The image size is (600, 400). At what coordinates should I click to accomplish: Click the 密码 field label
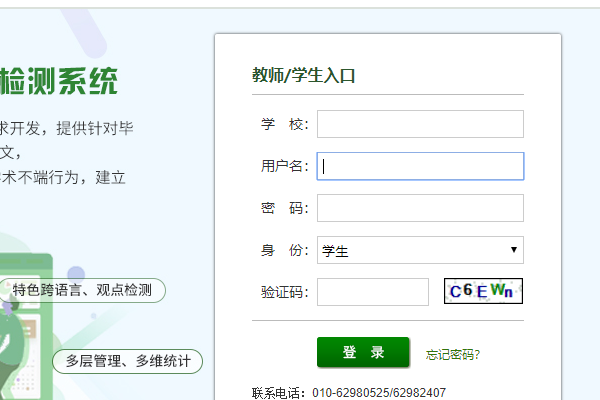[x=284, y=208]
